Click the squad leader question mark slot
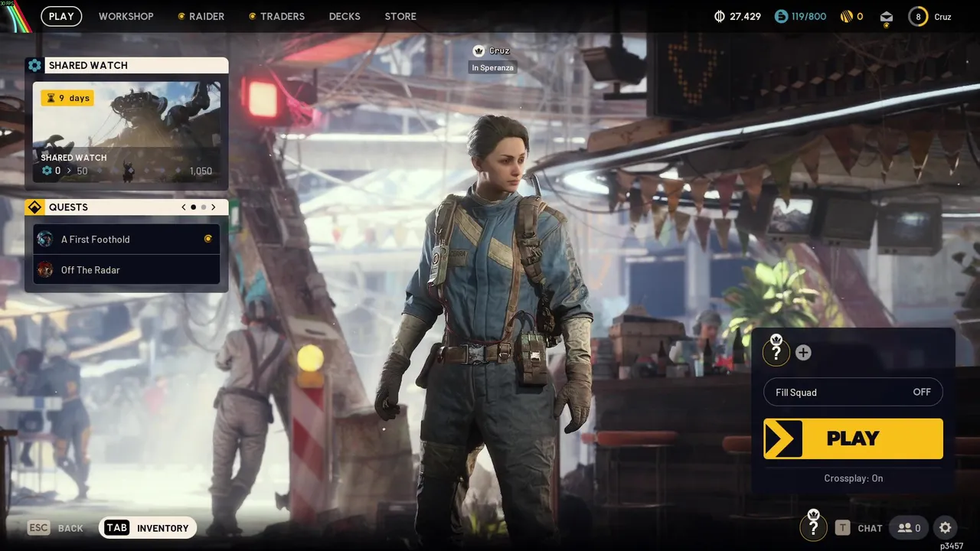This screenshot has height=551, width=980. pyautogui.click(x=776, y=351)
